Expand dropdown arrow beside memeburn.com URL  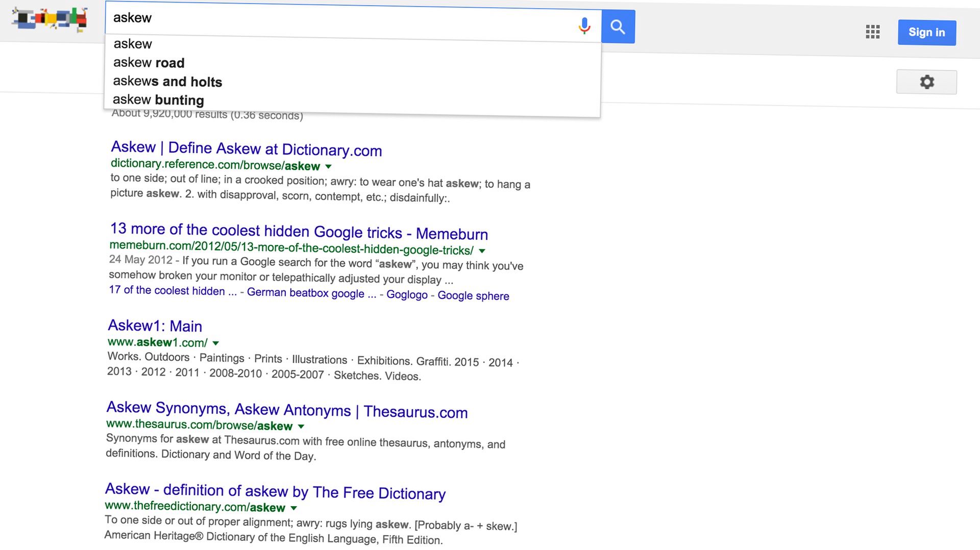(x=482, y=251)
